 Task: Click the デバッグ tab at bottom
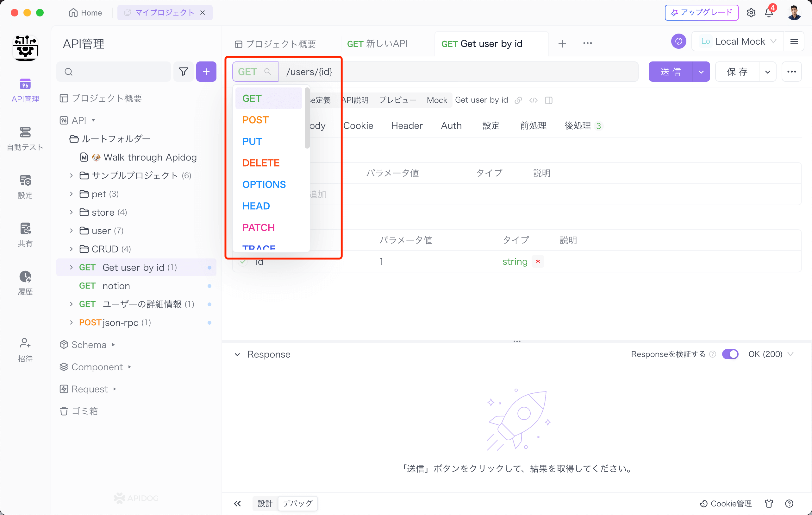pyautogui.click(x=298, y=503)
